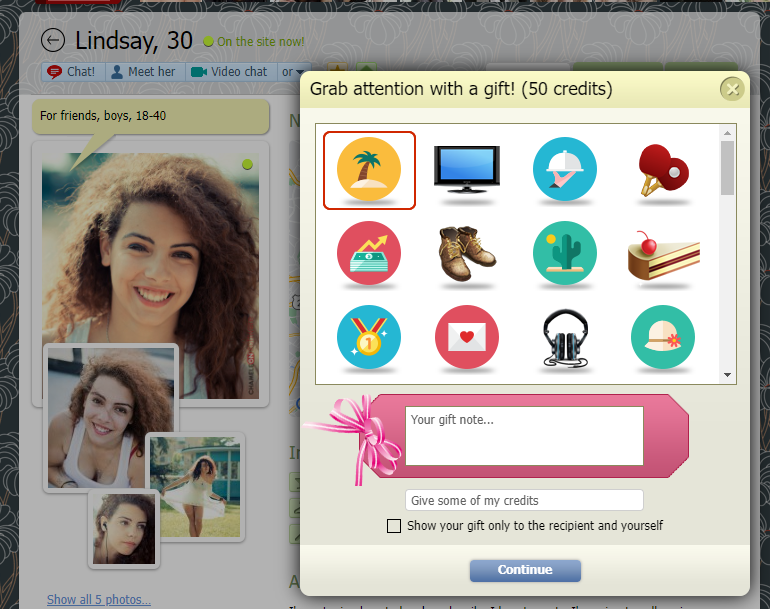This screenshot has width=770, height=609.
Task: Start a Video chat
Action: tap(229, 72)
